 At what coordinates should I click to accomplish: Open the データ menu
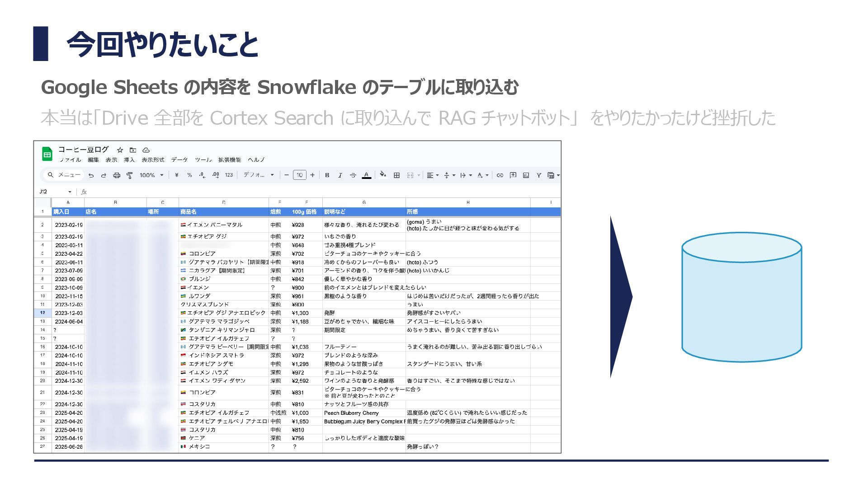tap(179, 160)
